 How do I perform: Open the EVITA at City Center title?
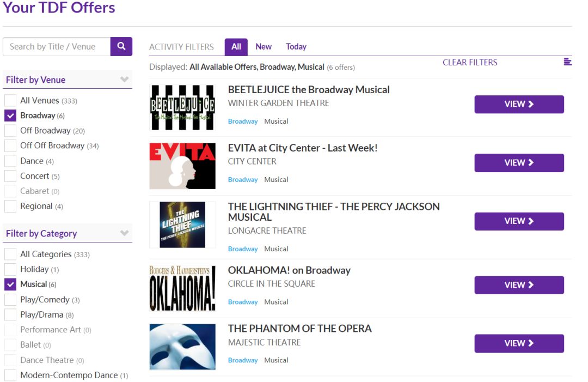tap(303, 148)
